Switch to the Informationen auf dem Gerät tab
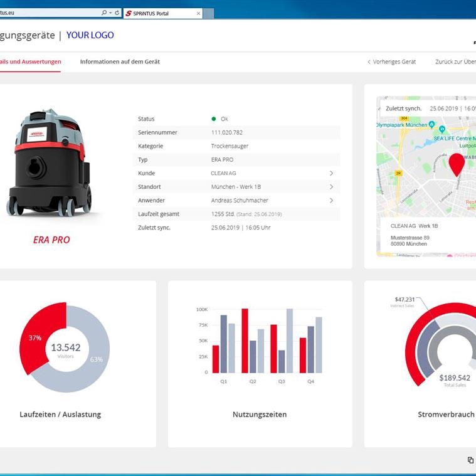 pos(120,62)
